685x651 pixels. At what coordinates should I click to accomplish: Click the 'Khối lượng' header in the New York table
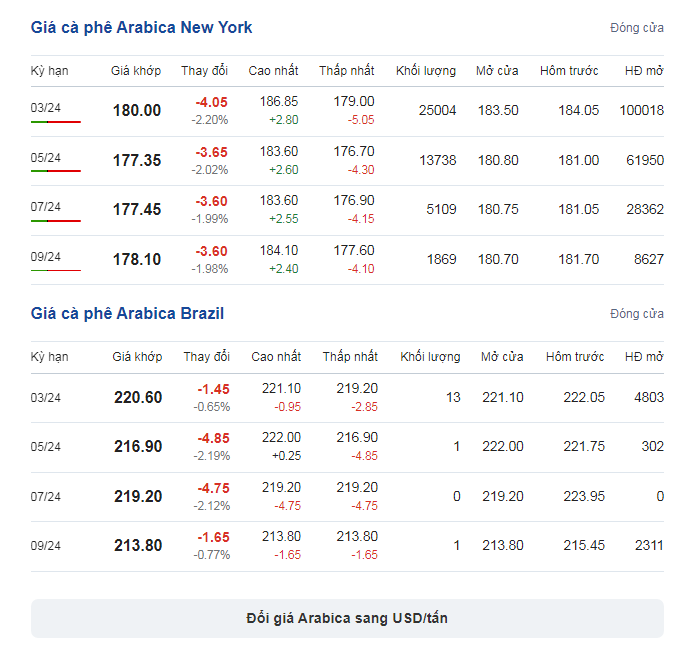426,71
